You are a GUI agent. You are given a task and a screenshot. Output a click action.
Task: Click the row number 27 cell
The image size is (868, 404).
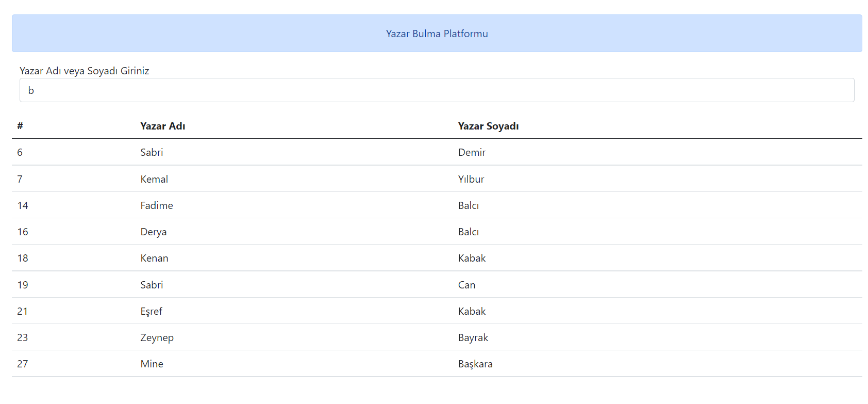coord(23,364)
